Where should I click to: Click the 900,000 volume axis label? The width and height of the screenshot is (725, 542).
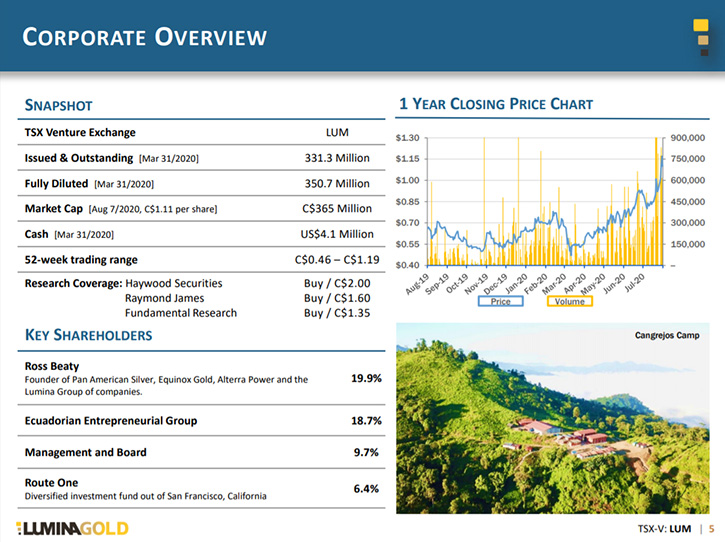point(688,138)
